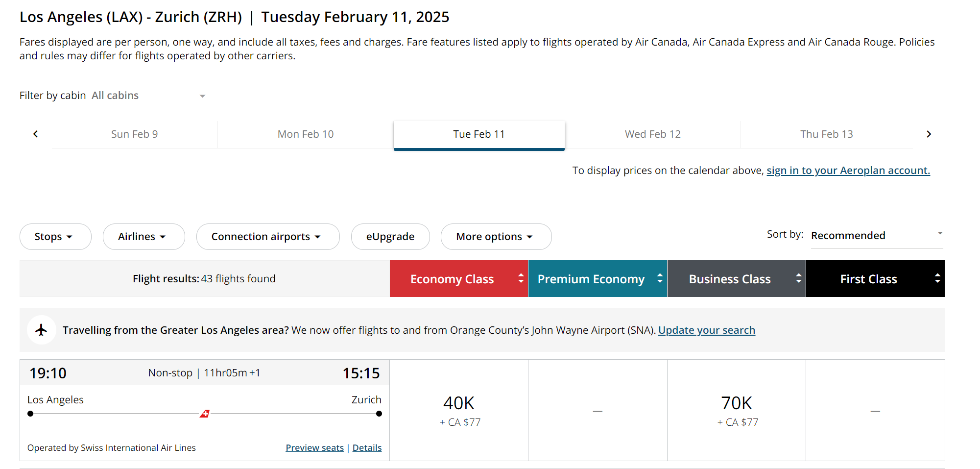The image size is (980, 469).
Task: Select the Wed Feb 12 date tab
Action: (x=652, y=134)
